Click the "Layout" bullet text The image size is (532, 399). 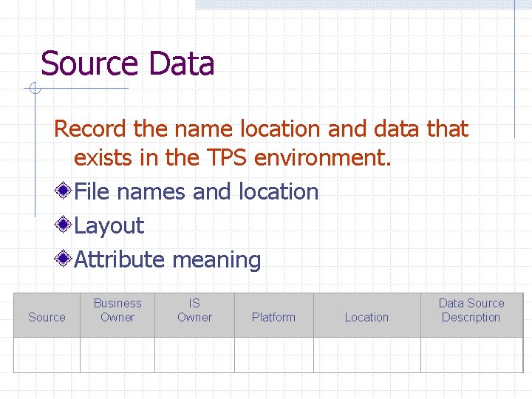coord(109,225)
